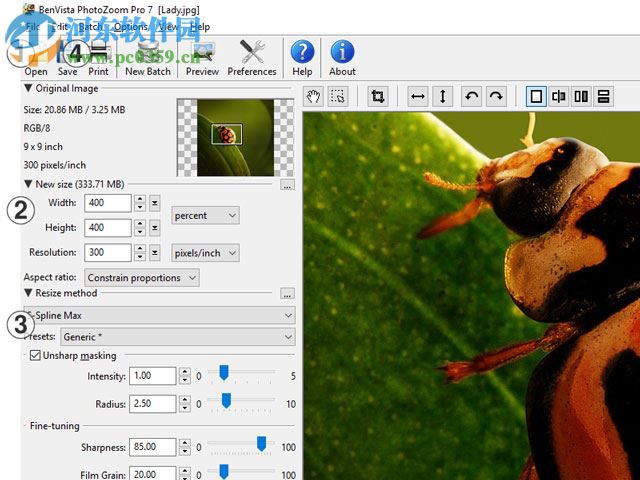Open the S-Spline Max method dropdown
This screenshot has width=640, height=480.
coord(159,315)
